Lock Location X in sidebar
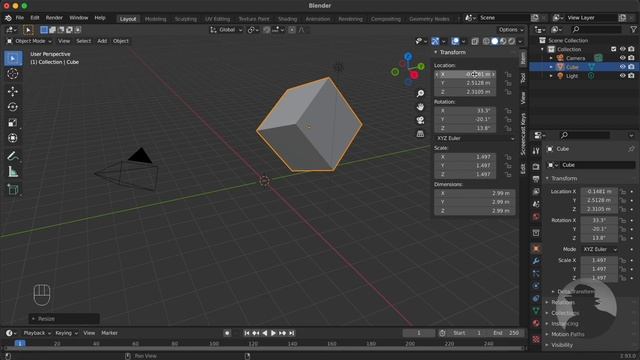640x360 pixels. coord(508,74)
